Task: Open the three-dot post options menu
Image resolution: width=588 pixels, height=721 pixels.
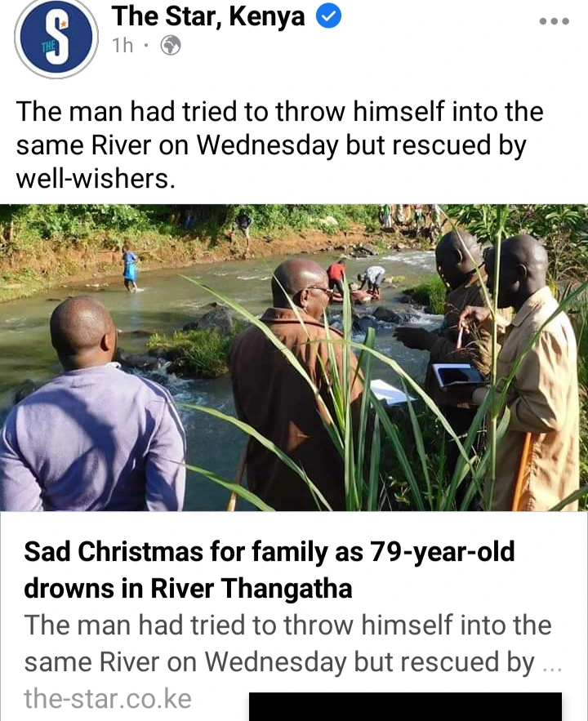Action: click(555, 21)
